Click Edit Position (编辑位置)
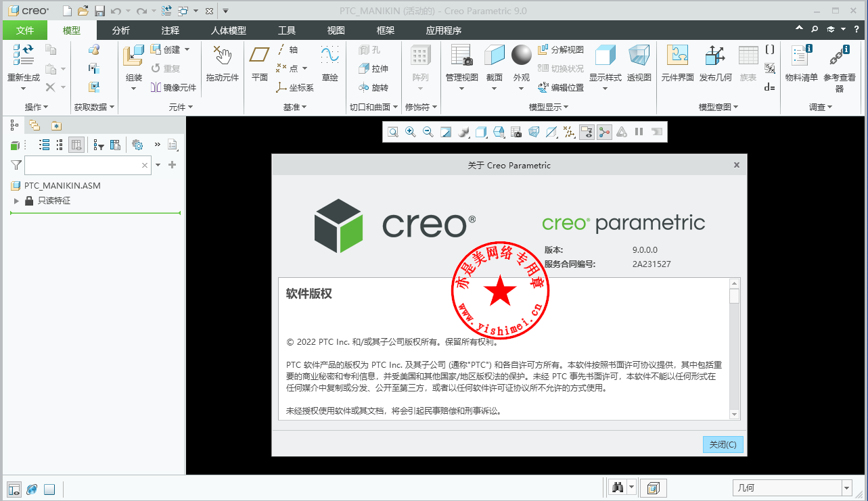This screenshot has height=501, width=868. [561, 87]
